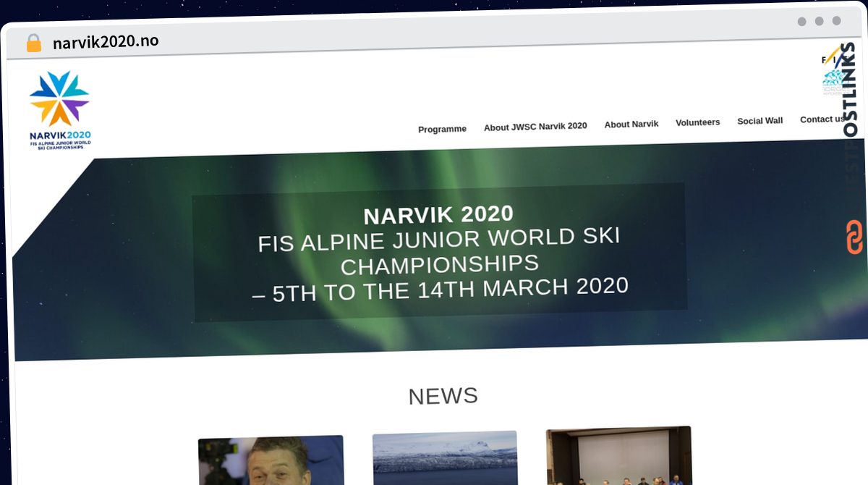Open news thumbnail of snowy mountain landscape
Image resolution: width=868 pixels, height=485 pixels.
point(445,458)
